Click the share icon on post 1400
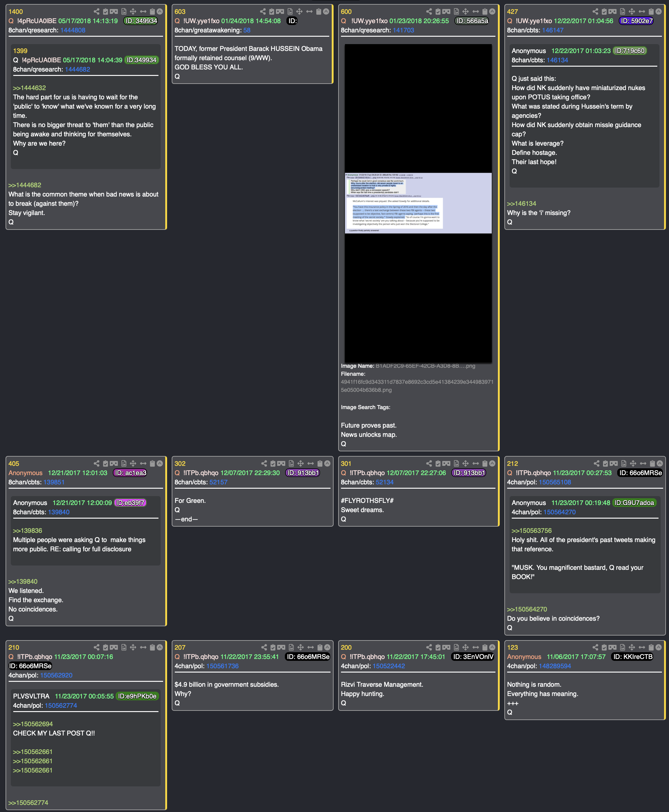669x812 pixels. (x=96, y=11)
